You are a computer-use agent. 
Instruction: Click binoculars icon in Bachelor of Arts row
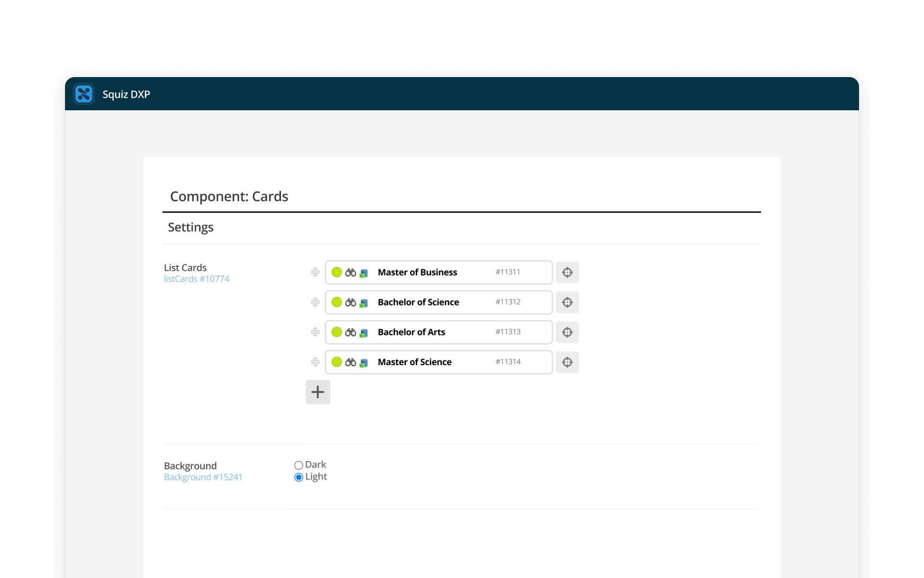pyautogui.click(x=350, y=332)
